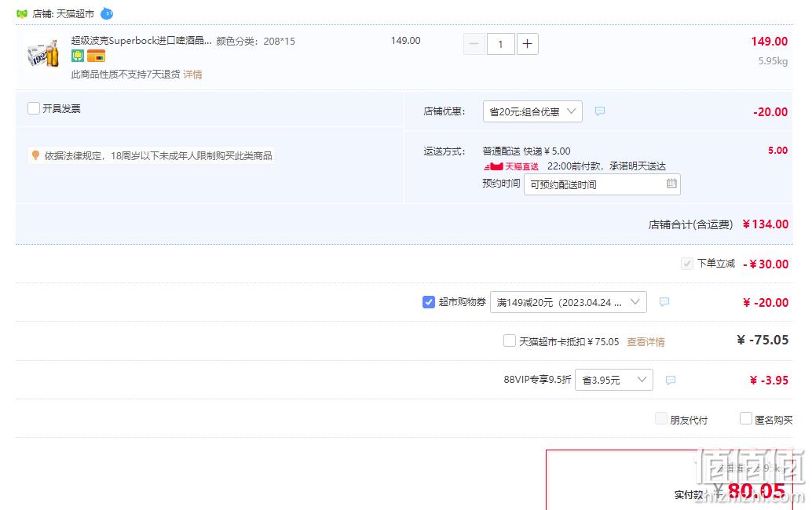Enable the 天猫超市卡抵扣 card deduction checkbox
Viewport: 812px width, 510px height.
click(510, 341)
